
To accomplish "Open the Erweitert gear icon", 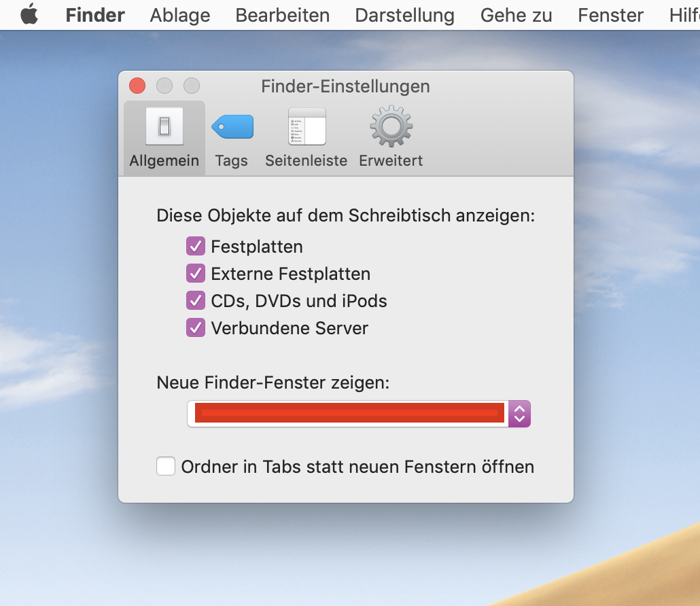I will [391, 127].
